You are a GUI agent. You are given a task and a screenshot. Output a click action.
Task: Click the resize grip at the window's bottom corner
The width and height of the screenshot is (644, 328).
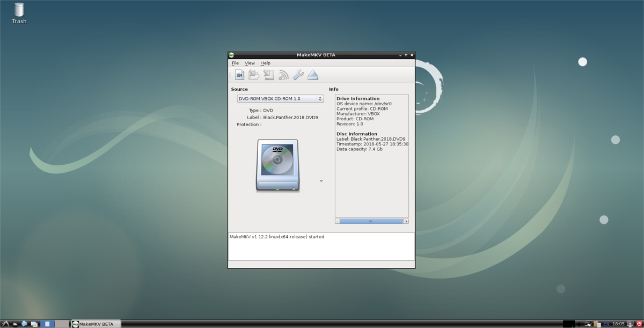click(412, 265)
